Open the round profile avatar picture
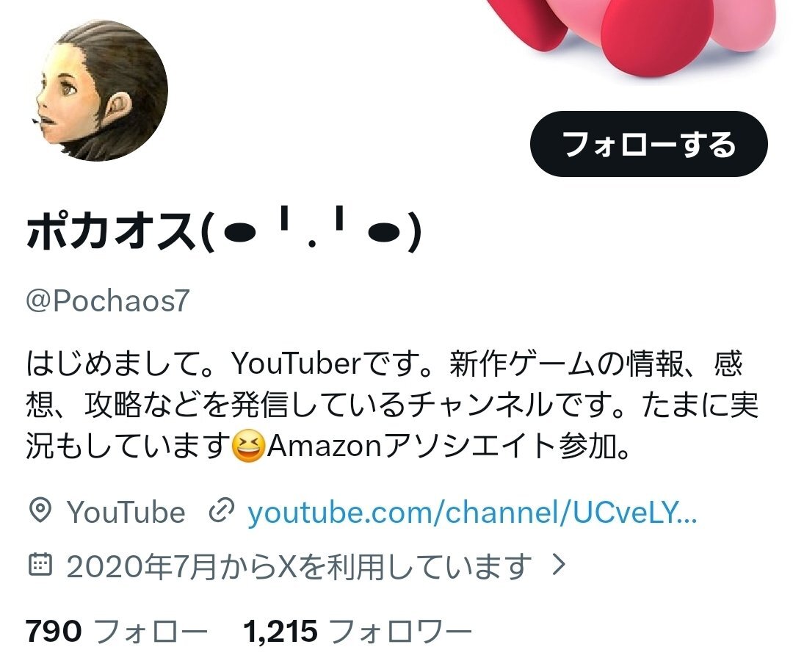The width and height of the screenshot is (793, 672). point(98,92)
